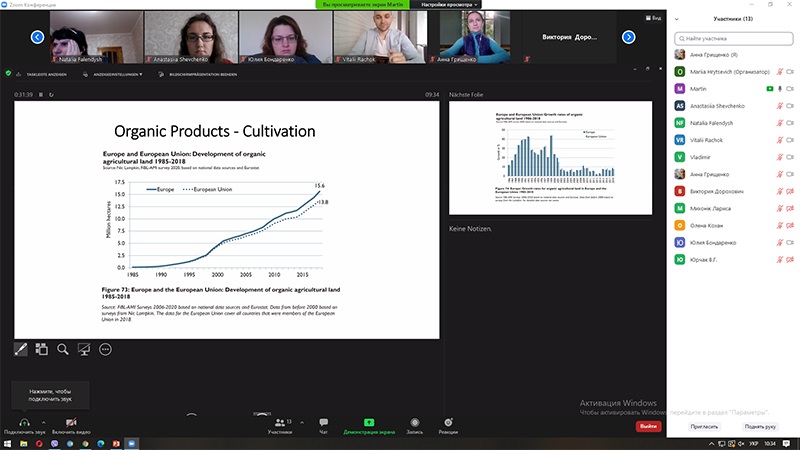This screenshot has height=450, width=800.
Task: Click the more options ellipsis below the slide
Action: (105, 349)
